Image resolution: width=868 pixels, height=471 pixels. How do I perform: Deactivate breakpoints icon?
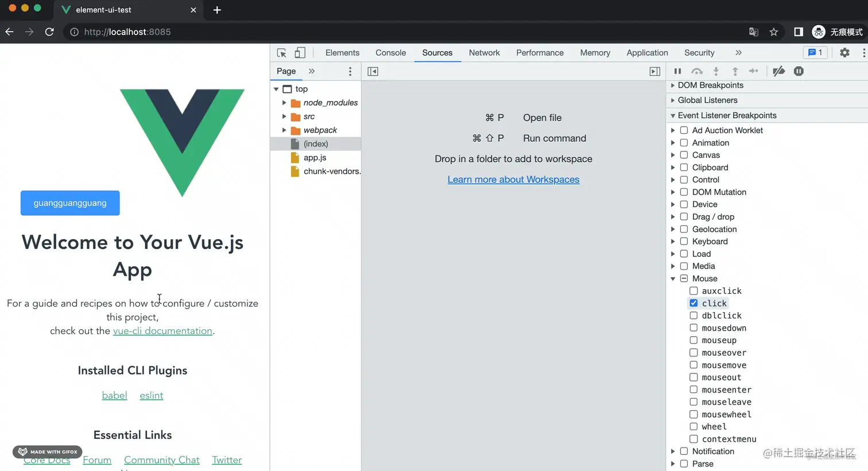[x=778, y=71]
